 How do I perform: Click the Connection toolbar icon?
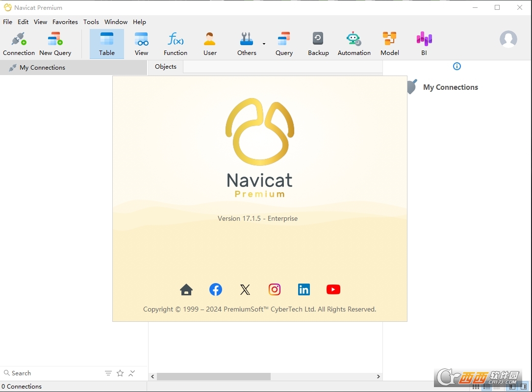[19, 44]
